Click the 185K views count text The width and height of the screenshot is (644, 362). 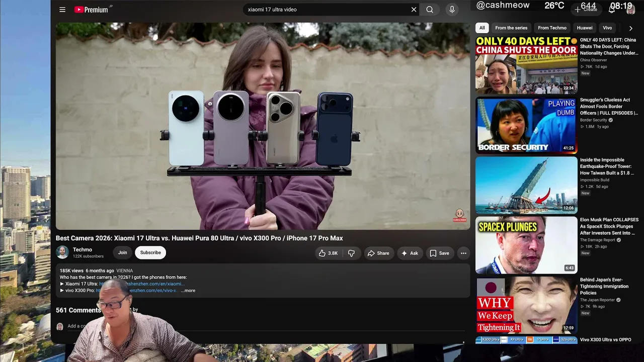[x=71, y=270]
